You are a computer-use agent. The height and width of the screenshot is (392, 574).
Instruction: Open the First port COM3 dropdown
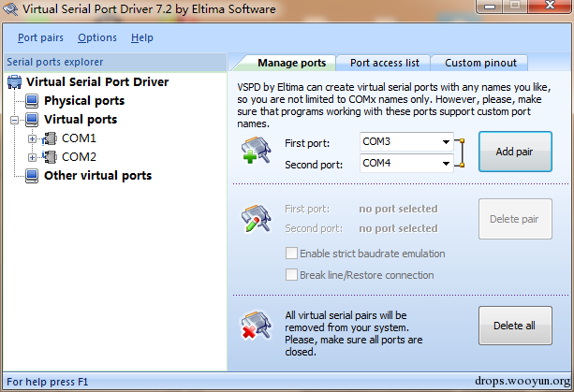coord(406,142)
